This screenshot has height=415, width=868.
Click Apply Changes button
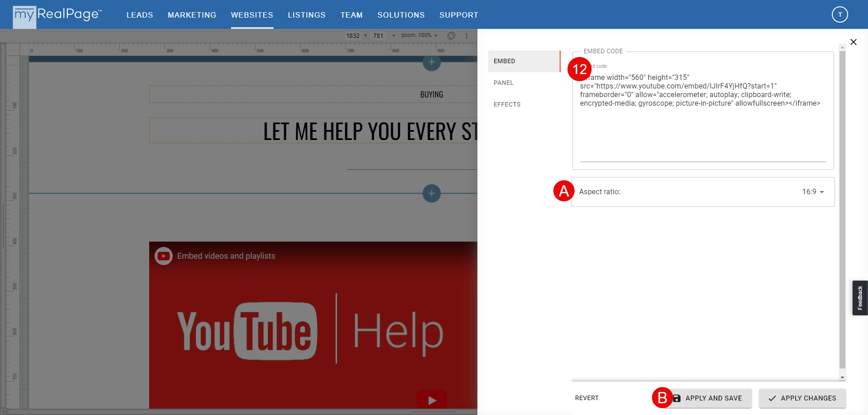[802, 398]
